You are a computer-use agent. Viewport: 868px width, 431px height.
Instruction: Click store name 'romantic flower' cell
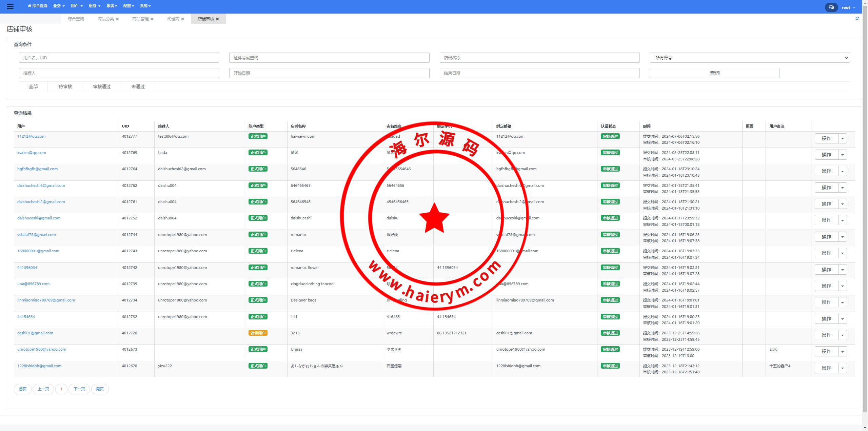coord(304,268)
